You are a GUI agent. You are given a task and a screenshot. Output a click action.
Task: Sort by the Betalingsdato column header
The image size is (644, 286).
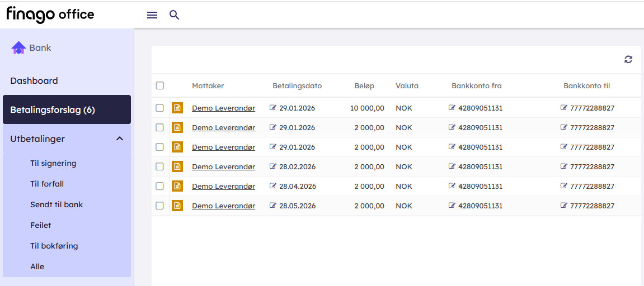coord(297,86)
